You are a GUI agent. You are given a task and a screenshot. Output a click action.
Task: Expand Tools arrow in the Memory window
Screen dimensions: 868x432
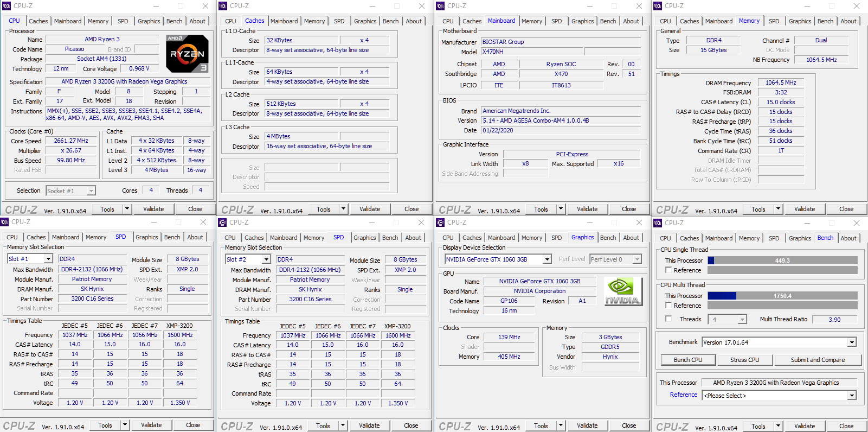pos(778,209)
